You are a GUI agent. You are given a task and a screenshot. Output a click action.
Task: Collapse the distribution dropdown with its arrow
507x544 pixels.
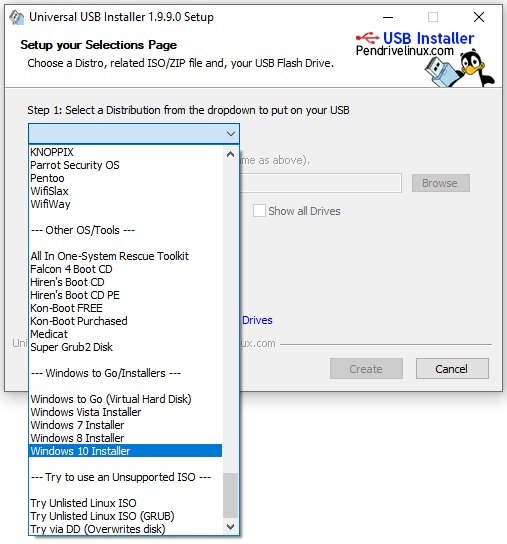pyautogui.click(x=231, y=134)
